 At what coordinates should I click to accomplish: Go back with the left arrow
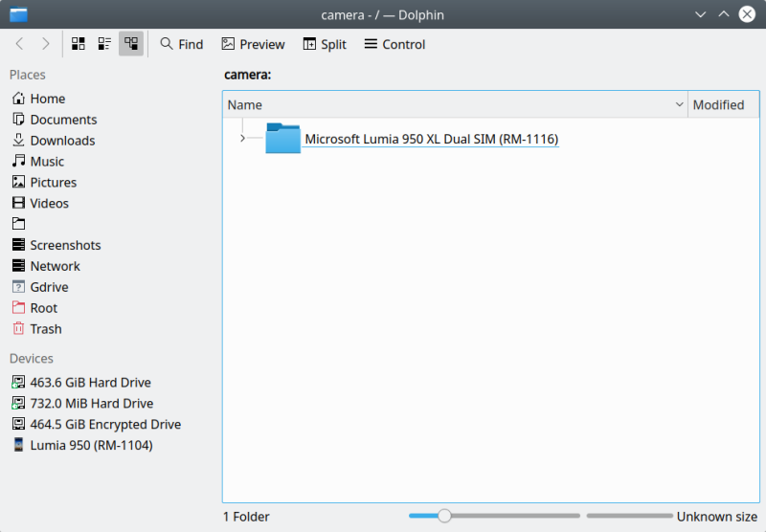[19, 44]
